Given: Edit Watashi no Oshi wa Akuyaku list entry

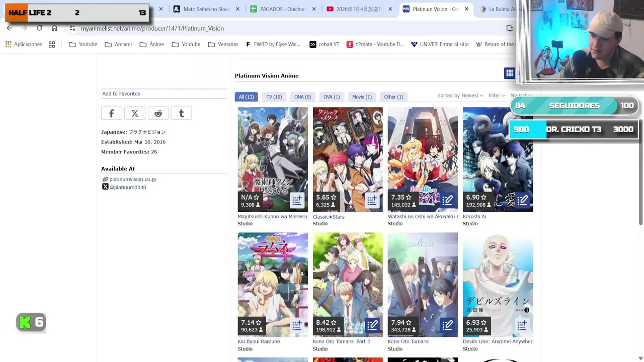Looking at the screenshot, I should 447,201.
